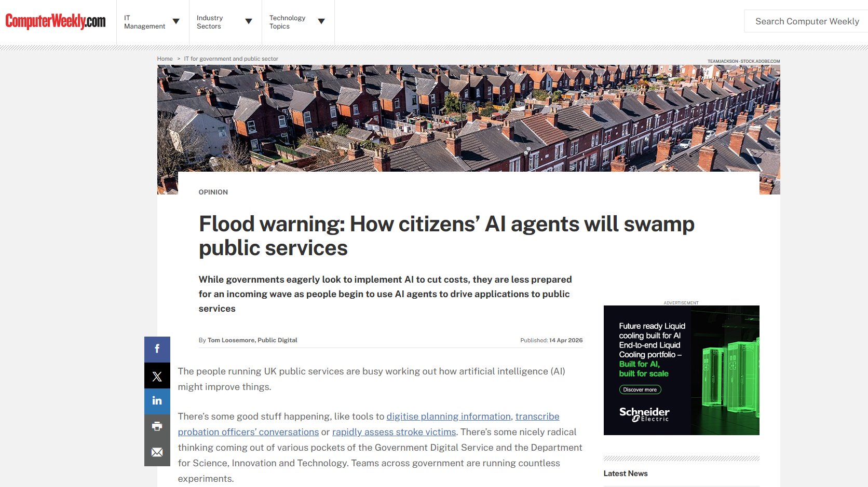The width and height of the screenshot is (868, 487).
Task: Share the article on LinkedIn
Action: point(157,401)
